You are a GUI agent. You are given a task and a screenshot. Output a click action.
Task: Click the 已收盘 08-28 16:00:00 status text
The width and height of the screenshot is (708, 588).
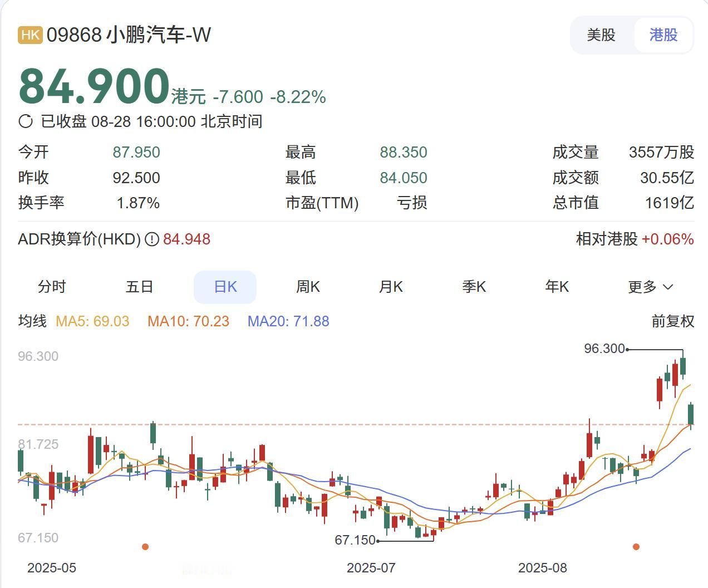click(151, 121)
